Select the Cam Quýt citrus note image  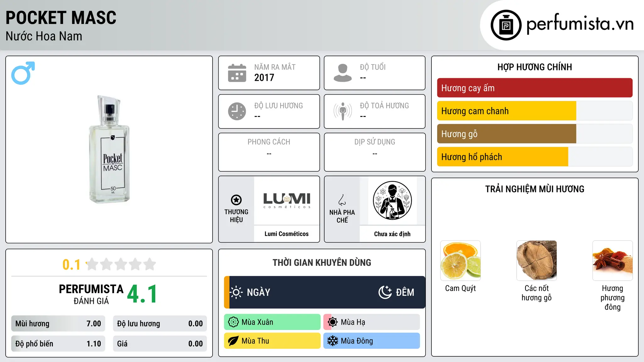coord(460,261)
